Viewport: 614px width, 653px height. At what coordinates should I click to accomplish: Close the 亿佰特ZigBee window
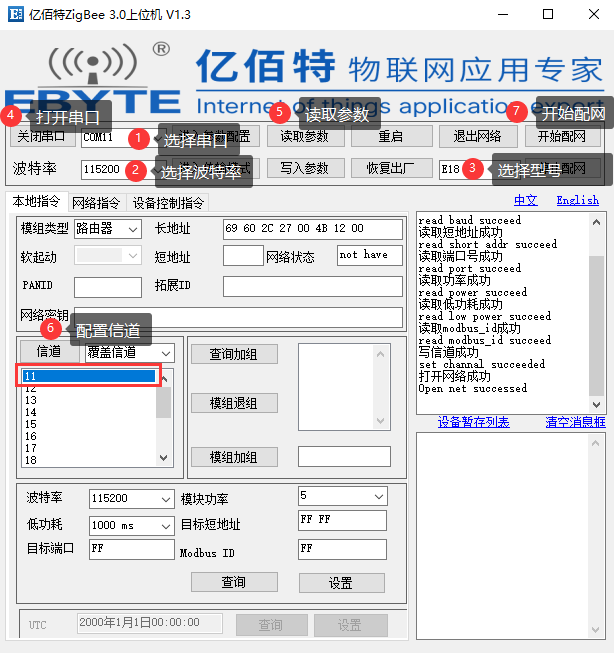594,15
